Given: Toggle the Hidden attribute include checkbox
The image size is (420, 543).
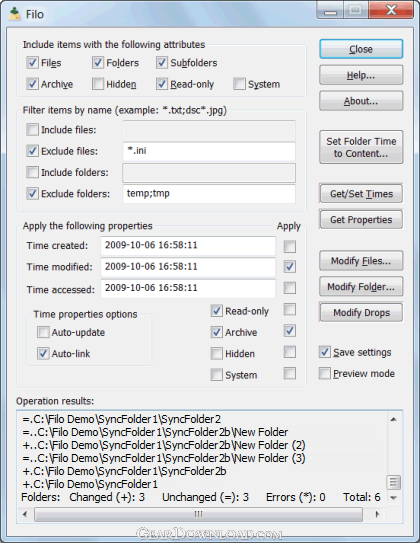Looking at the screenshot, I should 98,84.
